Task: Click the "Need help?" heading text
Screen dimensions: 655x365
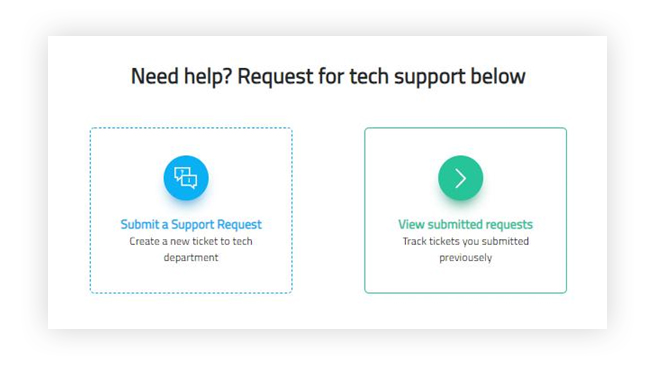Action: point(181,76)
